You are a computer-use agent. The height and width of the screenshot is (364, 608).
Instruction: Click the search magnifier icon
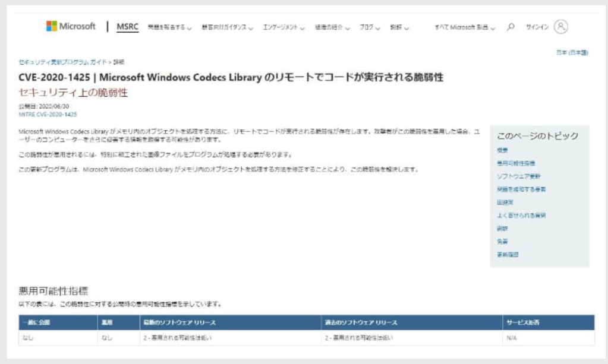click(x=511, y=27)
